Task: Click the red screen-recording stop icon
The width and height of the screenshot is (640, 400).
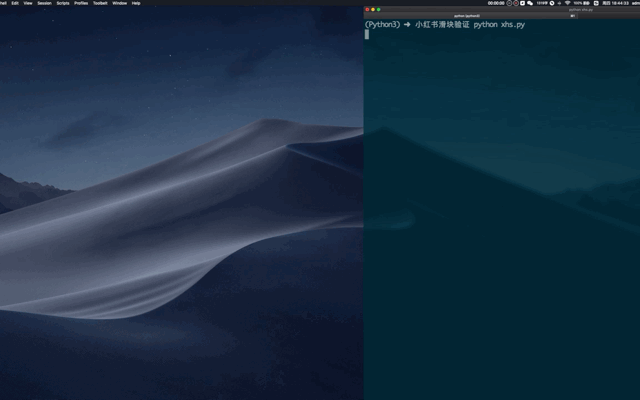Action: 516,3
